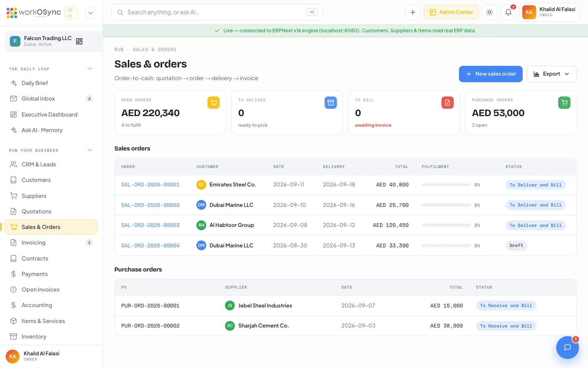Click the workOSync logo

[33, 13]
